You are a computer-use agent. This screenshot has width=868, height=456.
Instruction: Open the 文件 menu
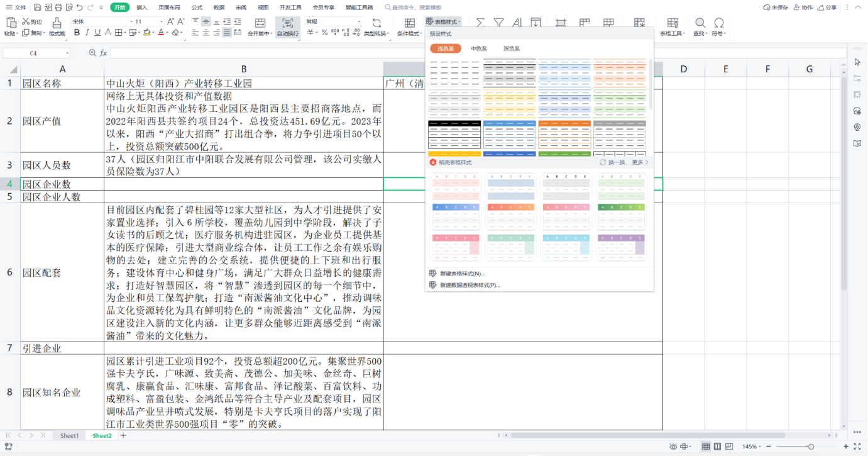pyautogui.click(x=16, y=8)
